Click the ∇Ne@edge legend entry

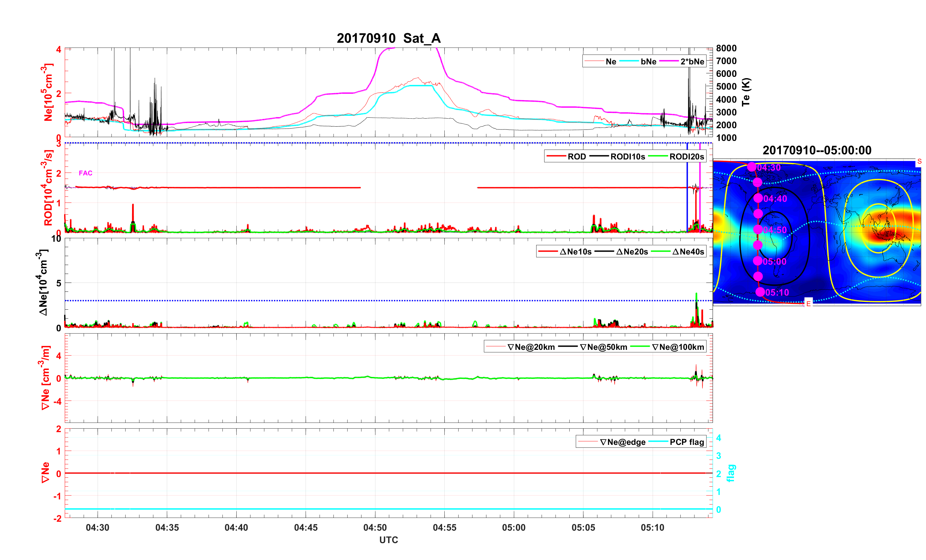pyautogui.click(x=622, y=442)
